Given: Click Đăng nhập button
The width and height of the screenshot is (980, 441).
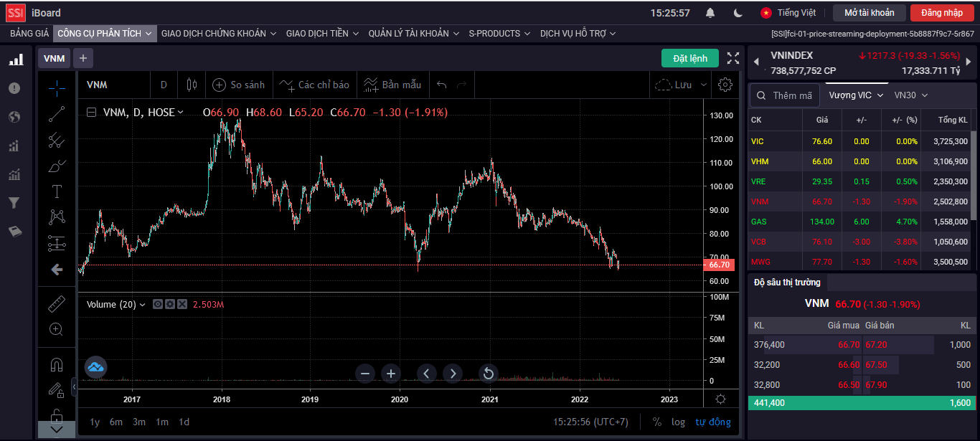Looking at the screenshot, I should [942, 13].
